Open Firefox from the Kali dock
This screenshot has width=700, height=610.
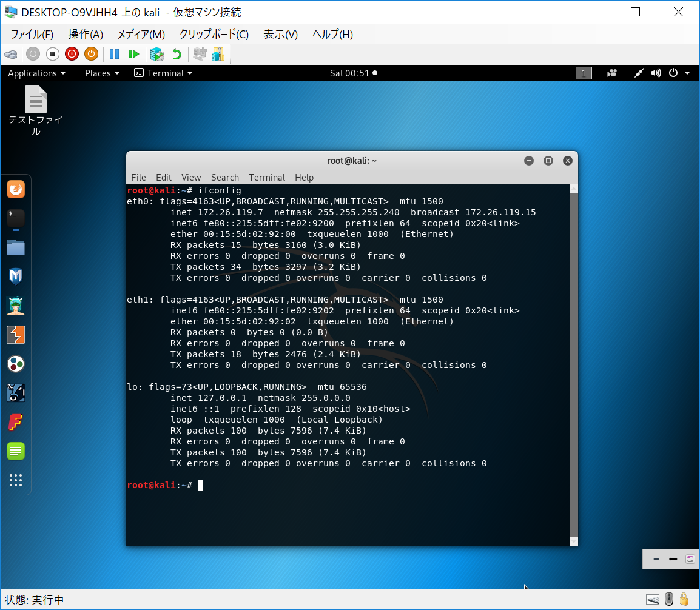(16, 189)
